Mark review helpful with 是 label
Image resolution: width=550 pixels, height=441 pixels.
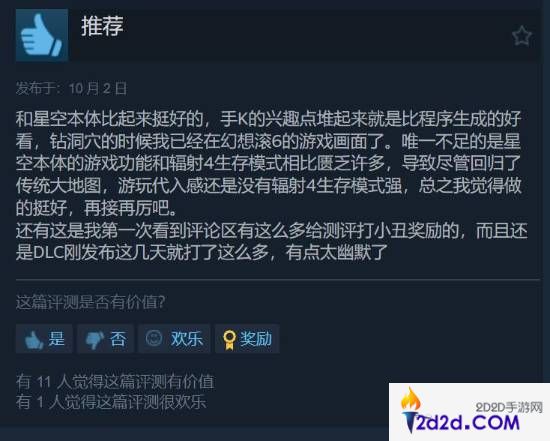(57, 339)
